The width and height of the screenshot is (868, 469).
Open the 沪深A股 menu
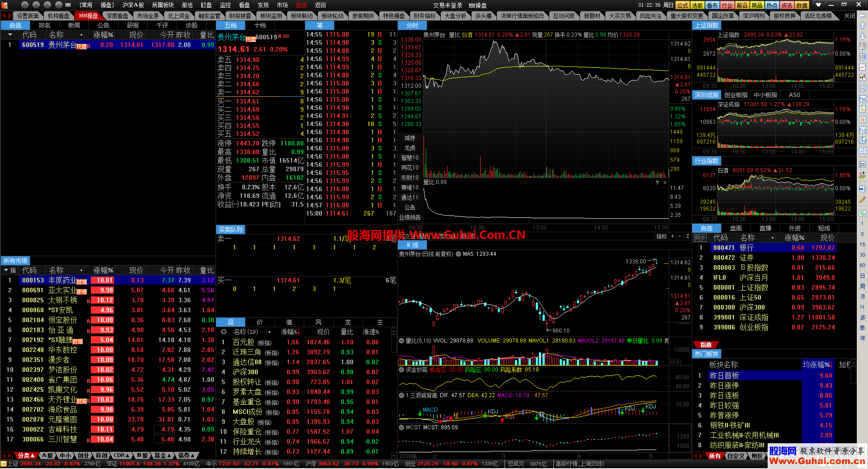[133, 5]
